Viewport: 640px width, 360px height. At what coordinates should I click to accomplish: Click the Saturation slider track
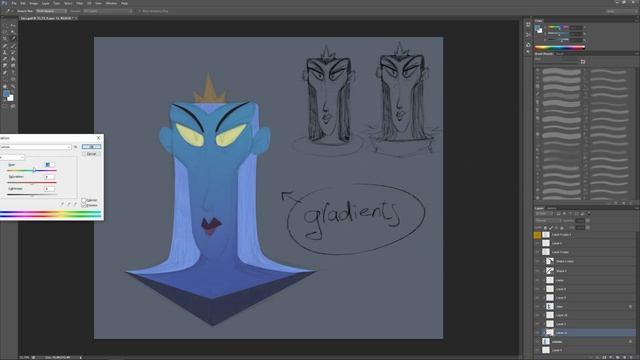tap(32, 182)
